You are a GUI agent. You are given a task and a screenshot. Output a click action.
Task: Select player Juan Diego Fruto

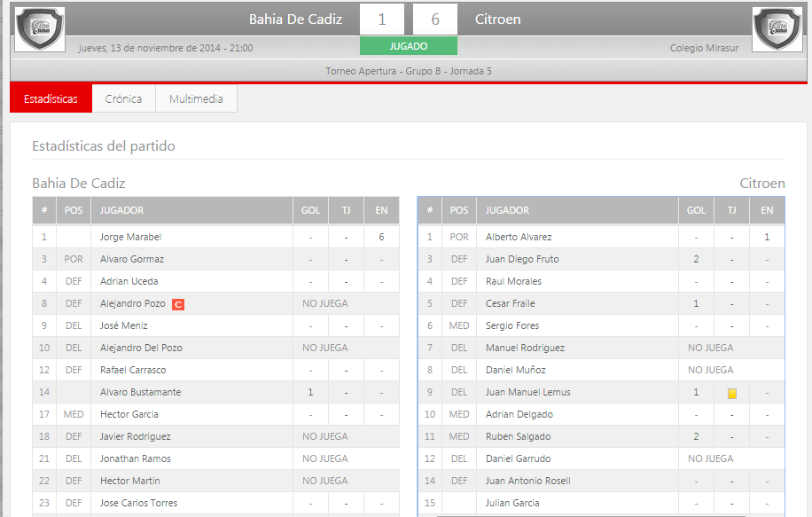tap(522, 260)
